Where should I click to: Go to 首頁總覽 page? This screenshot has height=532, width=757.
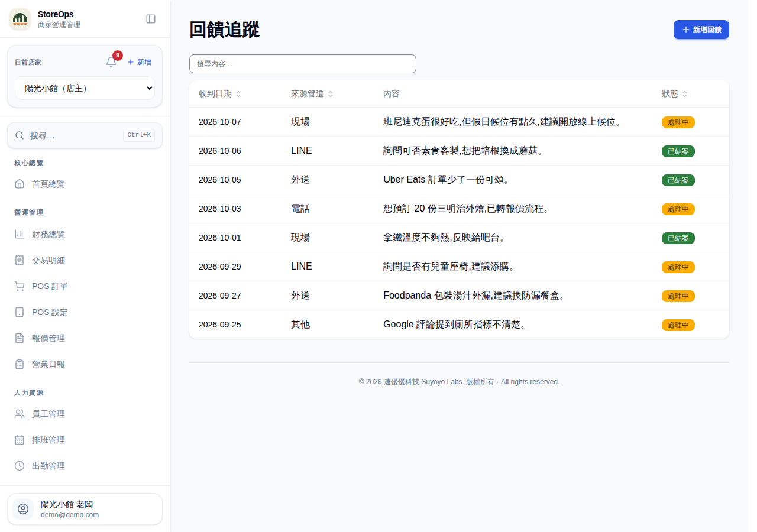[x=85, y=184]
